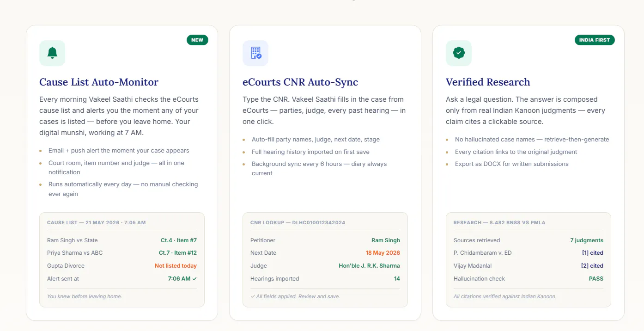644x331 pixels.
Task: Click the 'Vijay Madanlal' row
Action: point(529,266)
